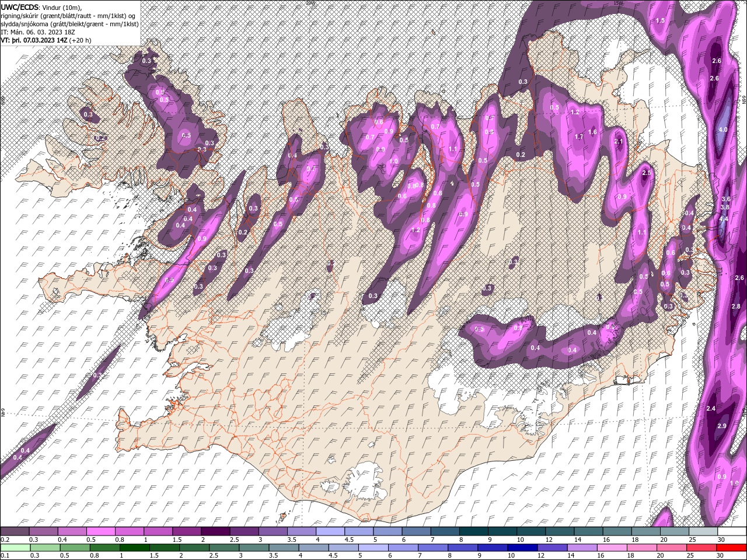Select the 1.5 swatch in upper legend row

click(x=186, y=531)
